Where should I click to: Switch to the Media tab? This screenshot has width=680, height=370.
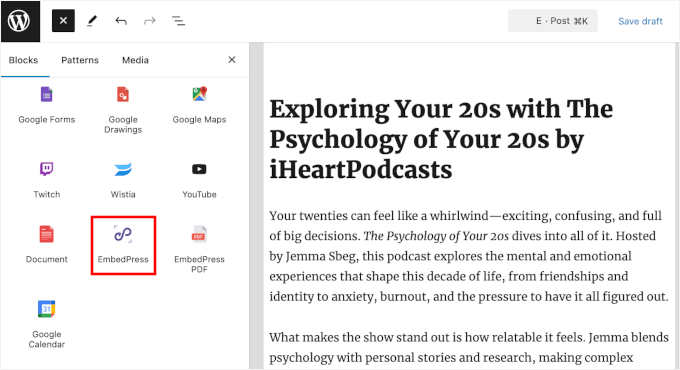135,60
